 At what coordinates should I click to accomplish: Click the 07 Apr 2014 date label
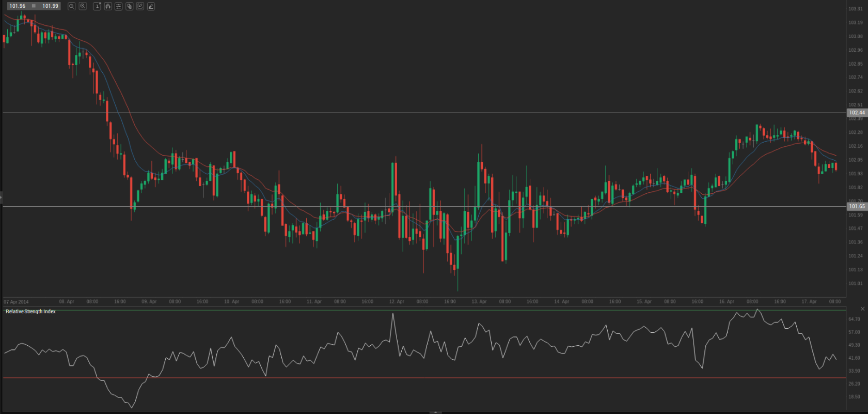[x=16, y=302]
